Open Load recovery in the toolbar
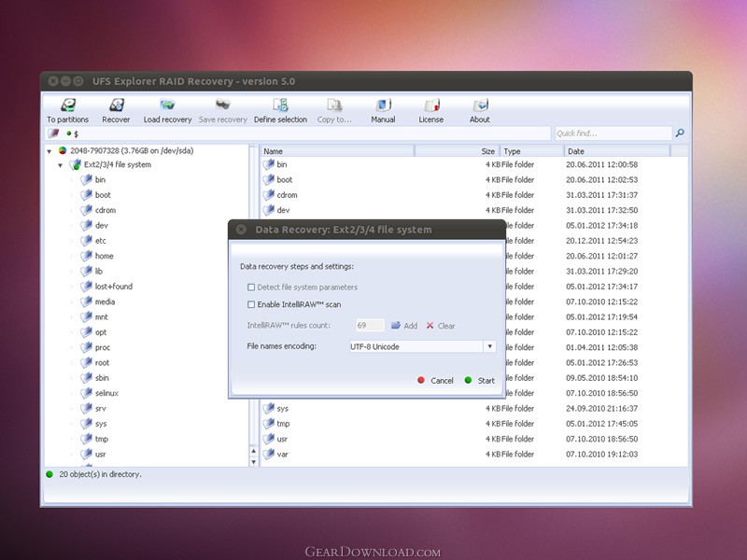 point(167,110)
